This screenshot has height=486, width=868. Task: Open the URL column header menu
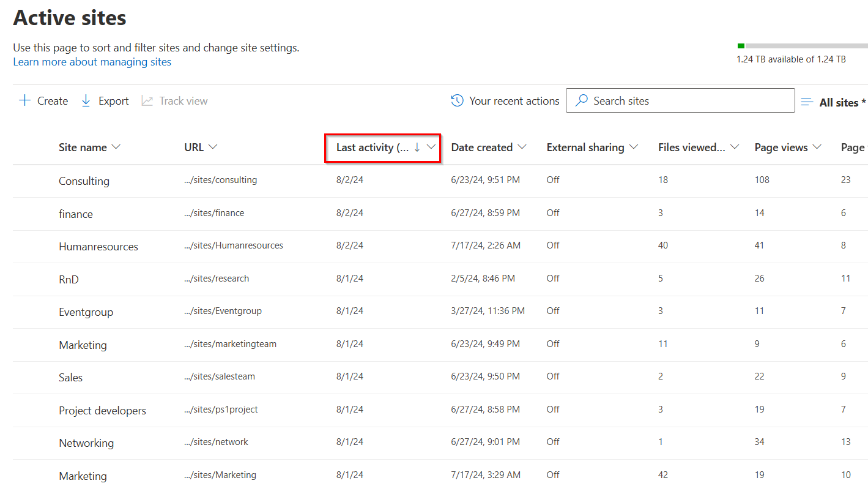(x=213, y=147)
